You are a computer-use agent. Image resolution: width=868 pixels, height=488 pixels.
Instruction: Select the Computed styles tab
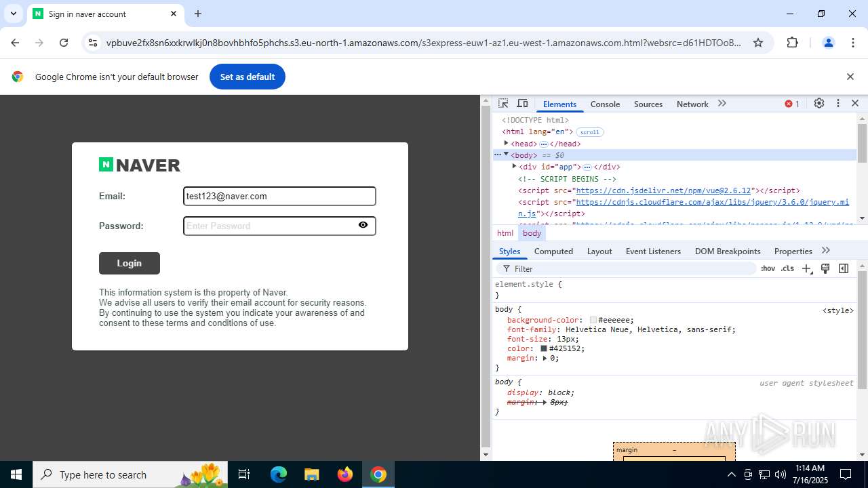click(x=553, y=251)
